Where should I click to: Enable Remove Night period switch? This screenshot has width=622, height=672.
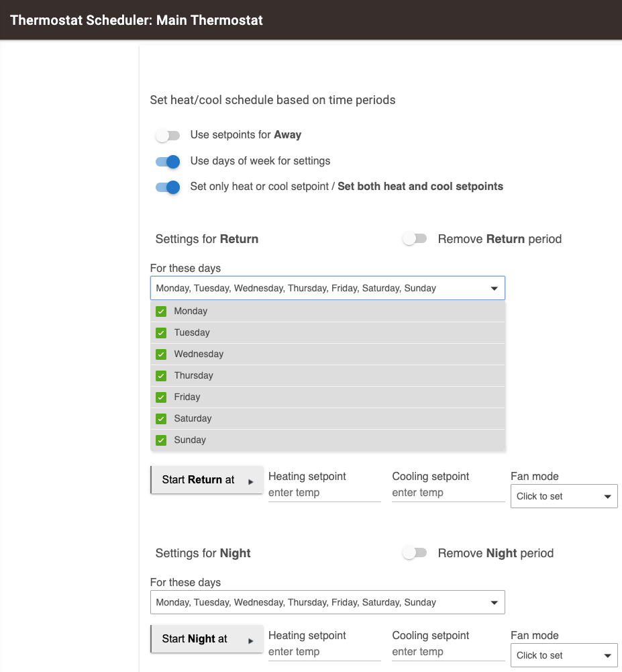tap(415, 553)
